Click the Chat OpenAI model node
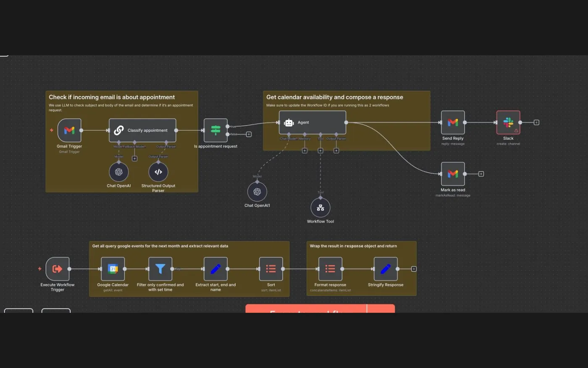Screen dimensions: 588x368 click(119, 172)
